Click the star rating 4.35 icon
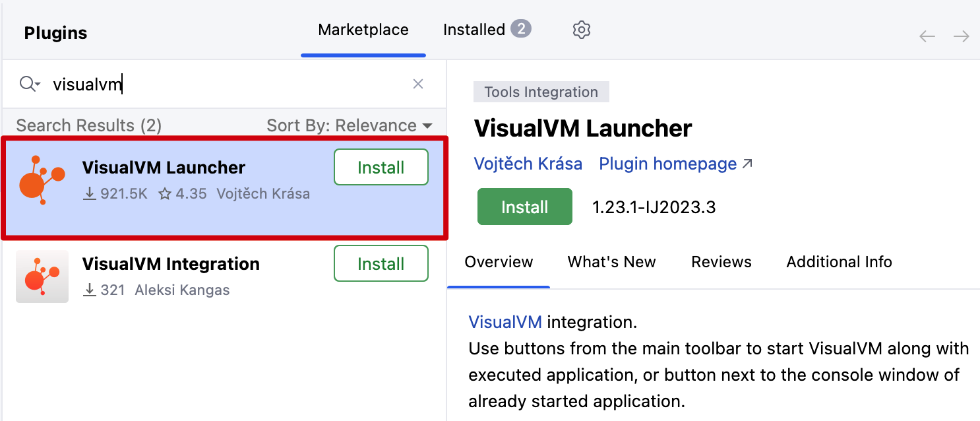 165,193
